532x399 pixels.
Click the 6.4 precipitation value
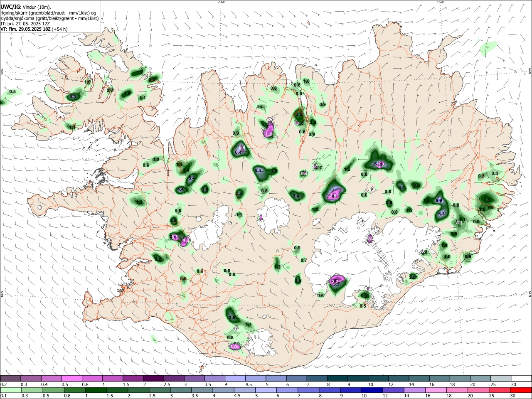point(238,153)
